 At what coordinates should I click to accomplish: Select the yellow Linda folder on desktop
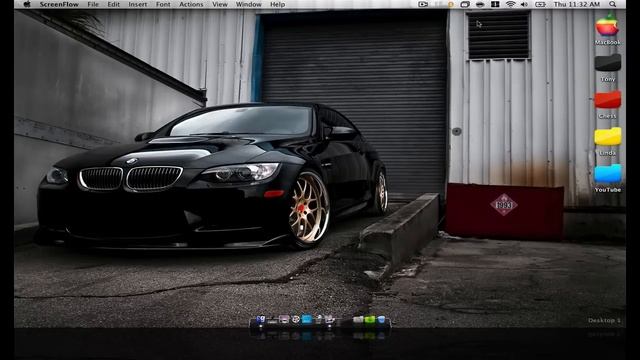[608, 137]
